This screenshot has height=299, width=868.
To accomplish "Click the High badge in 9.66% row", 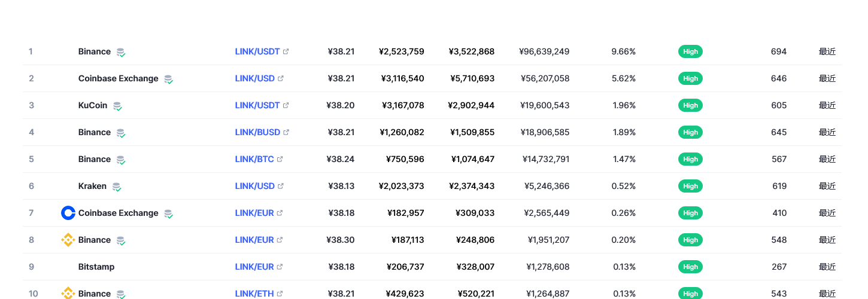I will pos(690,51).
